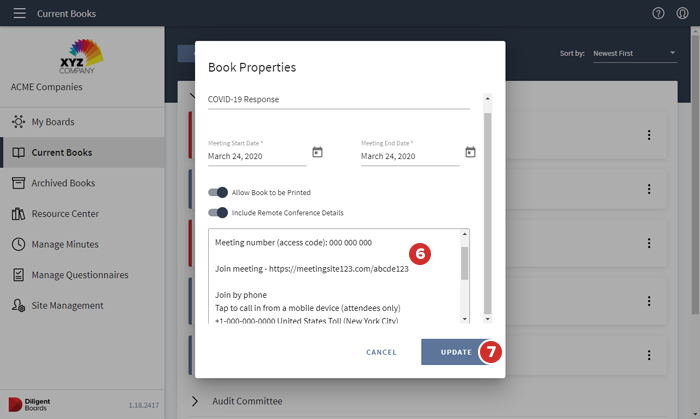Toggle Include Remote Conference Details switch

pyautogui.click(x=218, y=212)
